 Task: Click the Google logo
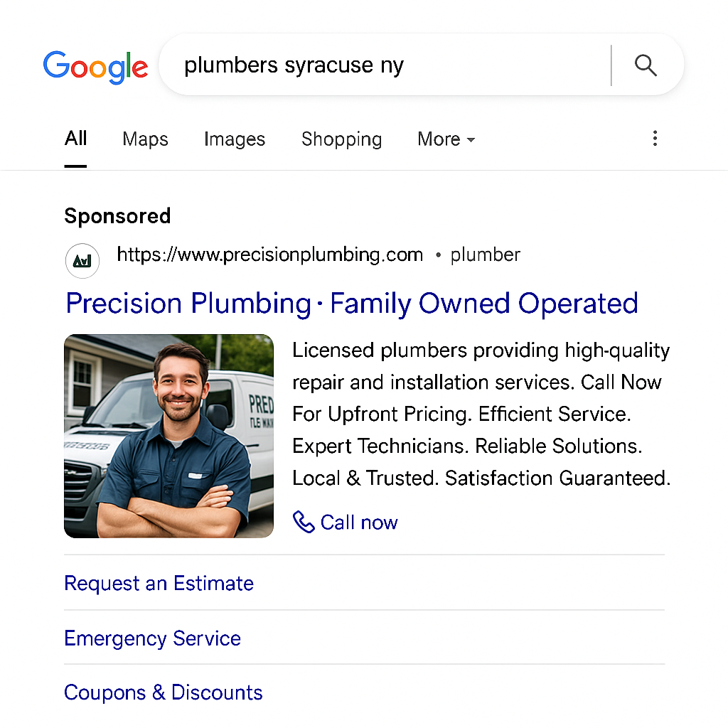point(95,67)
